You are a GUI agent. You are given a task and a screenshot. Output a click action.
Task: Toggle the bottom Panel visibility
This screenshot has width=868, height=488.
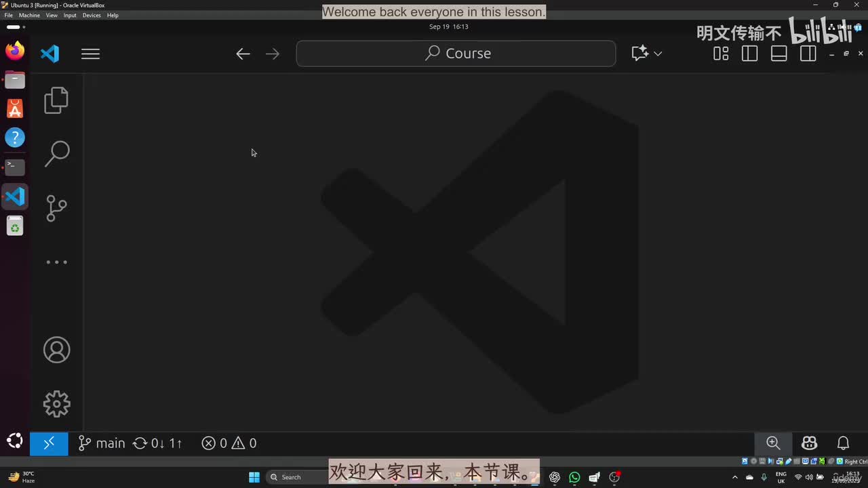[779, 54]
